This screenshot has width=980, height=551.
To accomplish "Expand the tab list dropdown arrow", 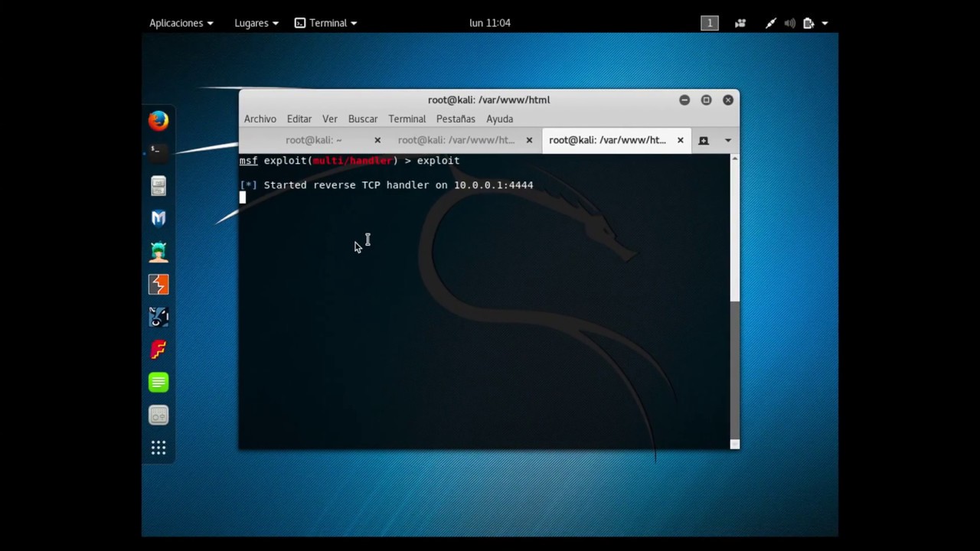I will (x=728, y=140).
